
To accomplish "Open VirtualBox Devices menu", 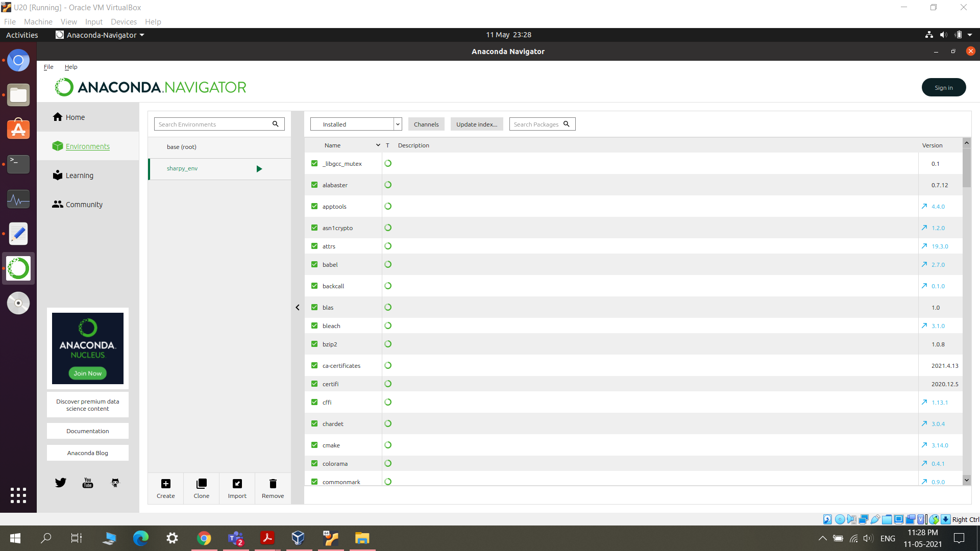I will tap(124, 21).
